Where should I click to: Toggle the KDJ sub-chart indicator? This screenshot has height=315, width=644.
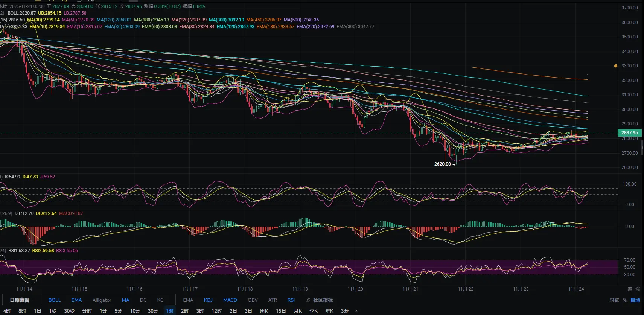click(208, 300)
